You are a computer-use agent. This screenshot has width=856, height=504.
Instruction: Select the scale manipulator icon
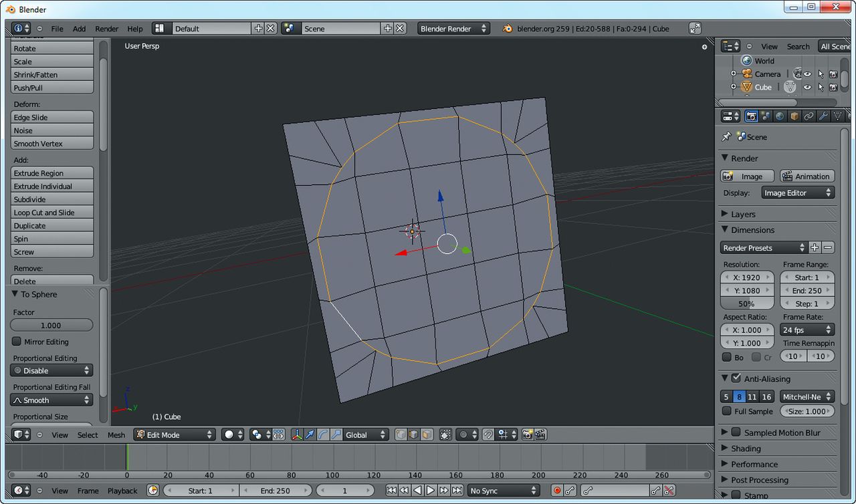[335, 434]
